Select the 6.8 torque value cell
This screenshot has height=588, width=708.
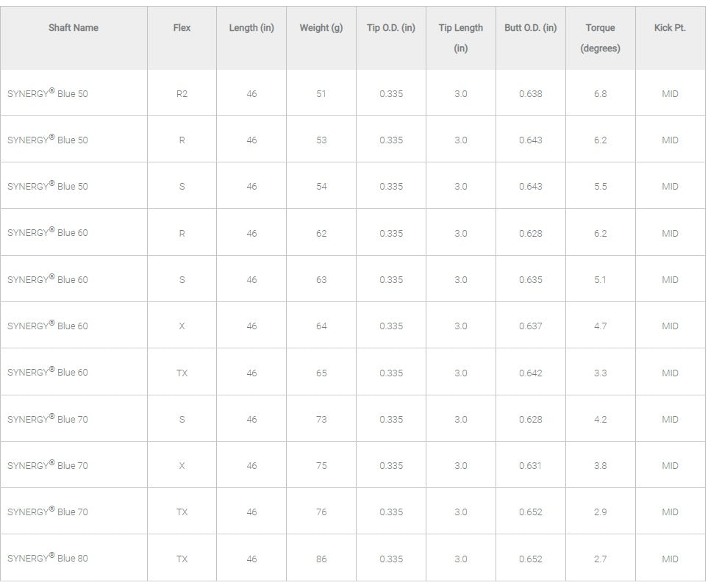pos(601,94)
